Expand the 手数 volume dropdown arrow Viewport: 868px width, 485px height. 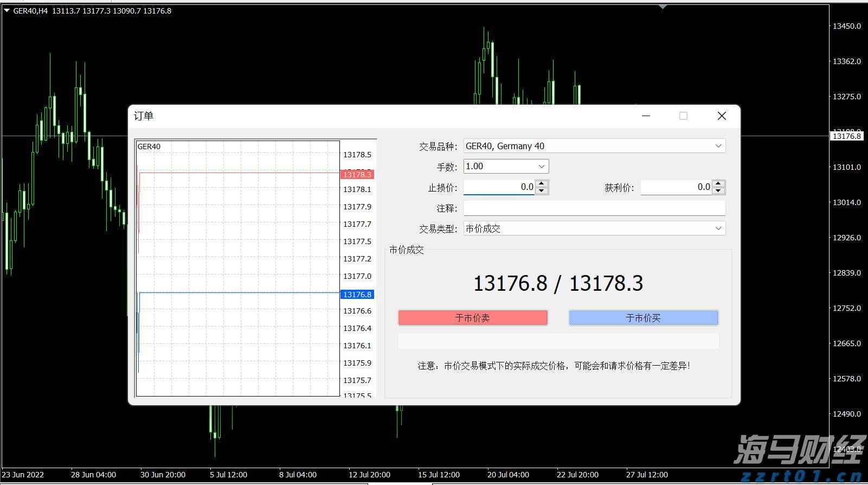(541, 167)
